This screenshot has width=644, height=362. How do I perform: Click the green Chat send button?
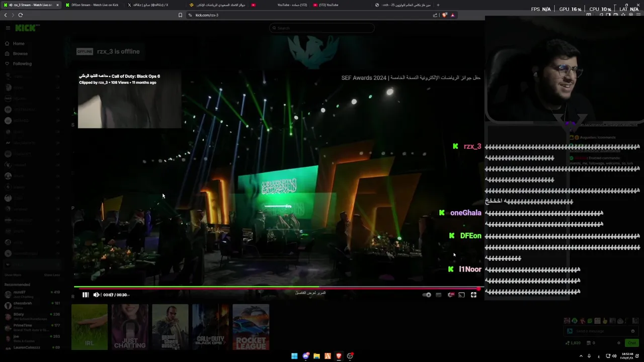pos(632,343)
